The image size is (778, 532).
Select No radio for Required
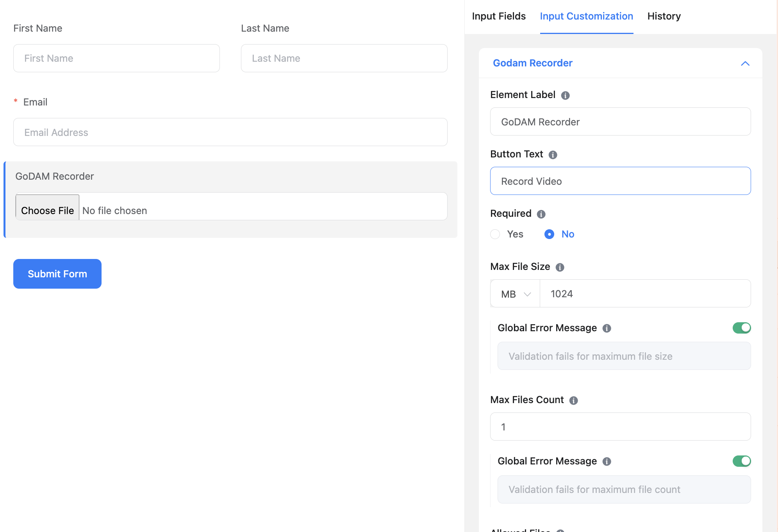click(549, 234)
